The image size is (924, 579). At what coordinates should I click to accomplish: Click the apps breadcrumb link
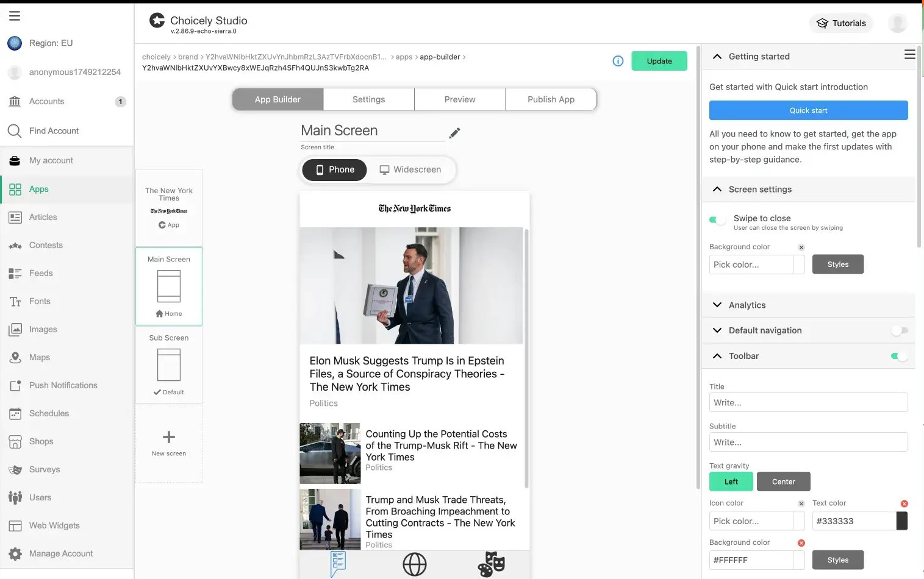point(404,57)
